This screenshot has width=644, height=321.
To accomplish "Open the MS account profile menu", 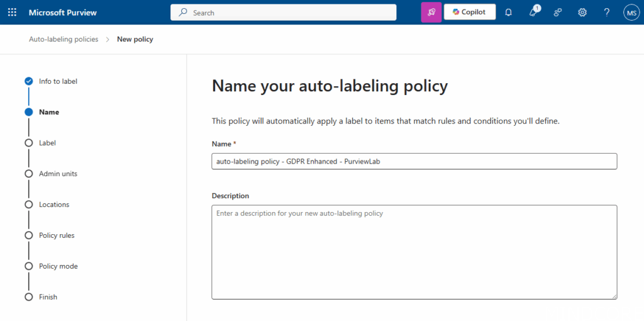I will click(631, 13).
